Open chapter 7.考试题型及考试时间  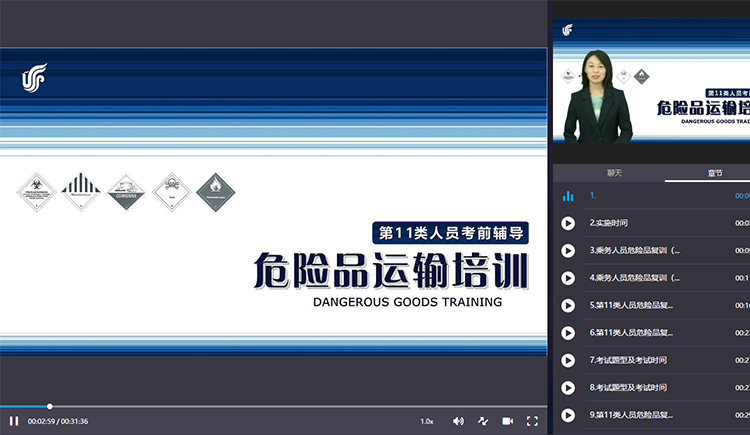(x=628, y=359)
